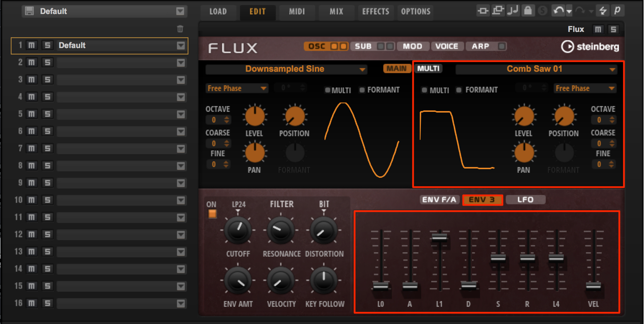Screen dimensions: 644x324
Task: Click the single-box icon in top toolbar
Action: pyautogui.click(x=483, y=11)
